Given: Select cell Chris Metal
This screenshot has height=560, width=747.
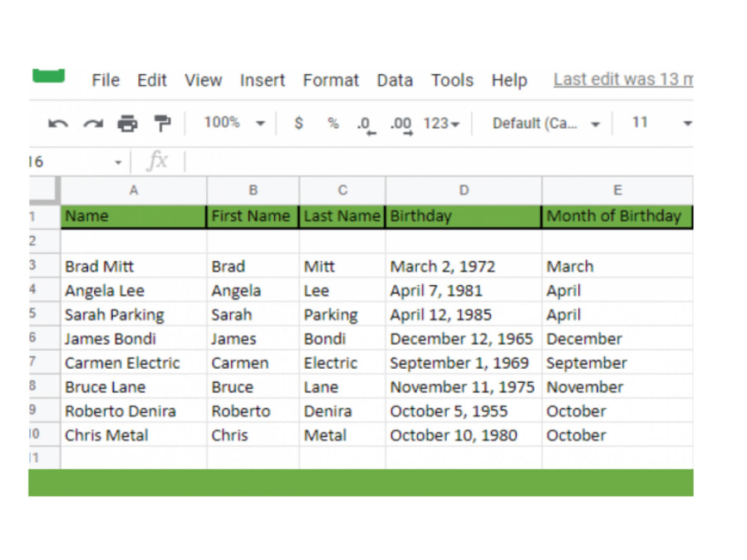Looking at the screenshot, I should [134, 435].
